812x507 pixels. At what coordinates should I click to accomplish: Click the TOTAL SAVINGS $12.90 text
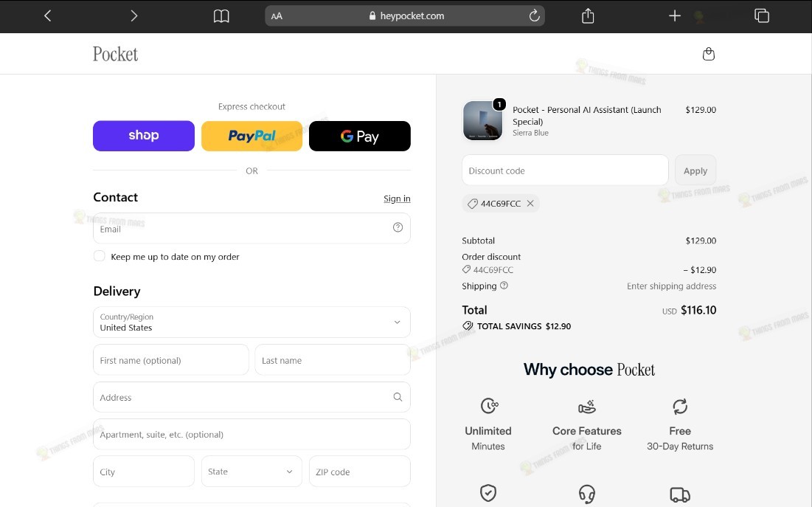tap(524, 326)
